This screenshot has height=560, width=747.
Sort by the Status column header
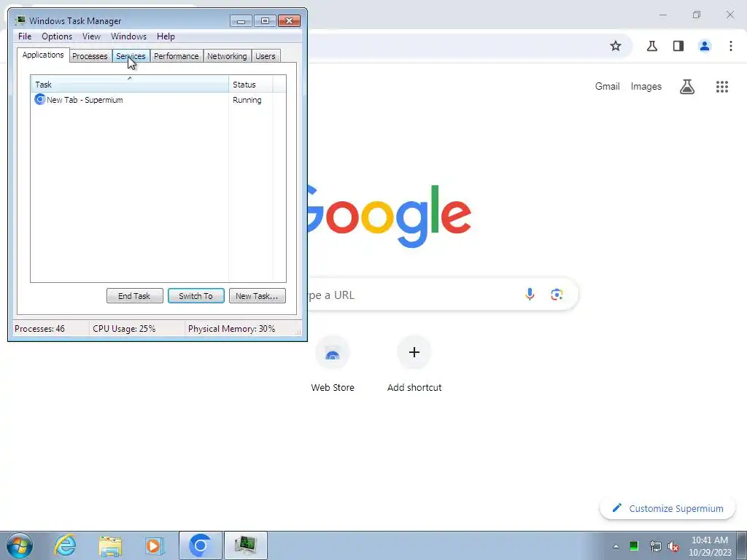(x=251, y=85)
